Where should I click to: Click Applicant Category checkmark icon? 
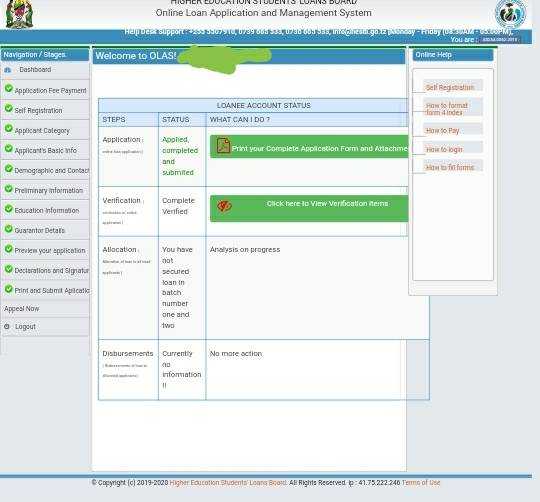[9, 128]
